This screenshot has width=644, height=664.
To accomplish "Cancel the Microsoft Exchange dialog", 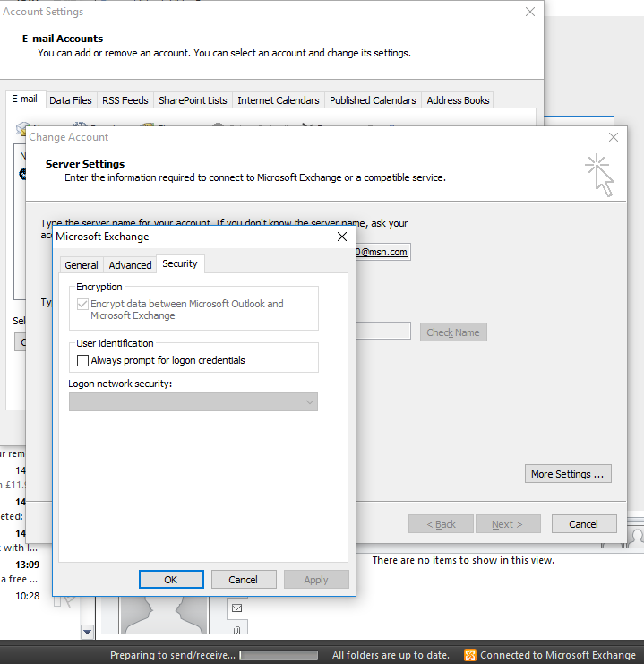I will [x=244, y=579].
